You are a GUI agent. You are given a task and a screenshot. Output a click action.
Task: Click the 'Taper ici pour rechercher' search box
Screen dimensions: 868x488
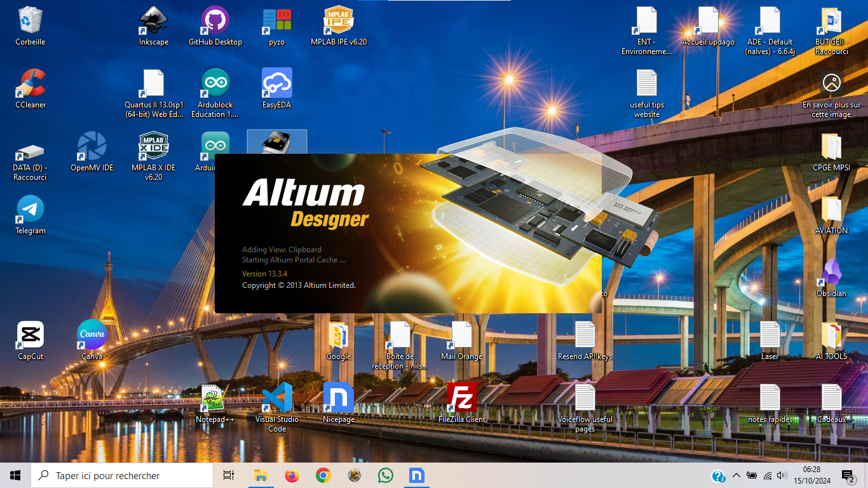[x=122, y=475]
